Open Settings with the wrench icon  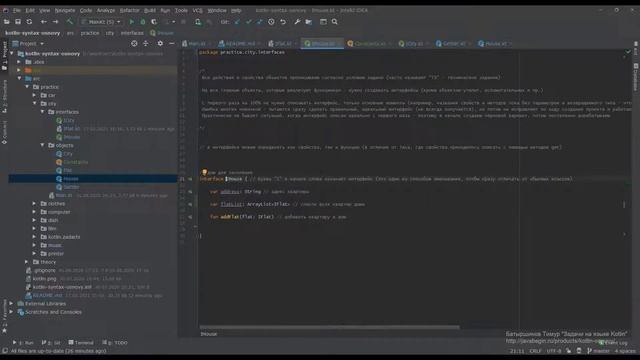click(x=297, y=22)
